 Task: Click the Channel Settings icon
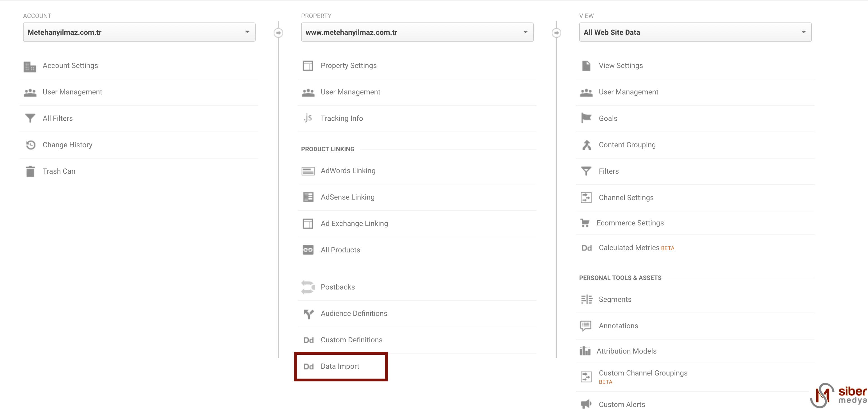(586, 198)
